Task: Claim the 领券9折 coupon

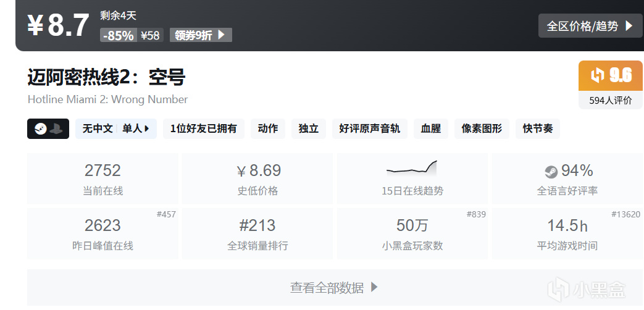Action: pyautogui.click(x=201, y=35)
